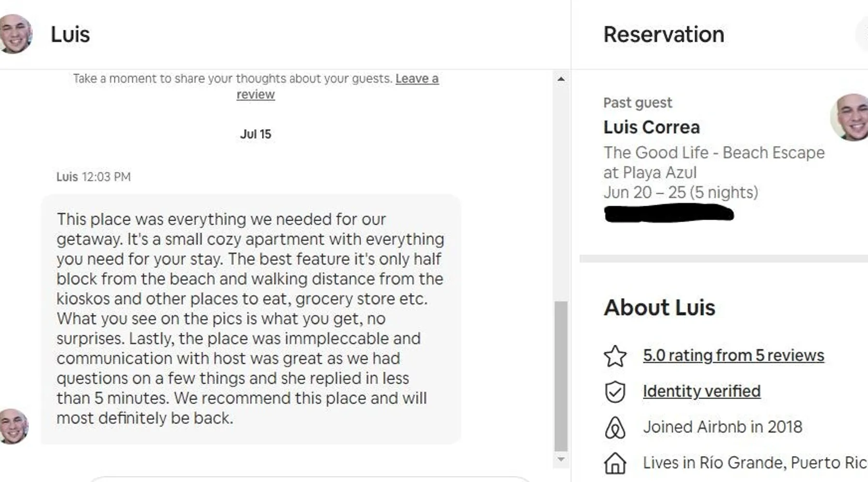Click the Jul 15 date marker

click(256, 134)
